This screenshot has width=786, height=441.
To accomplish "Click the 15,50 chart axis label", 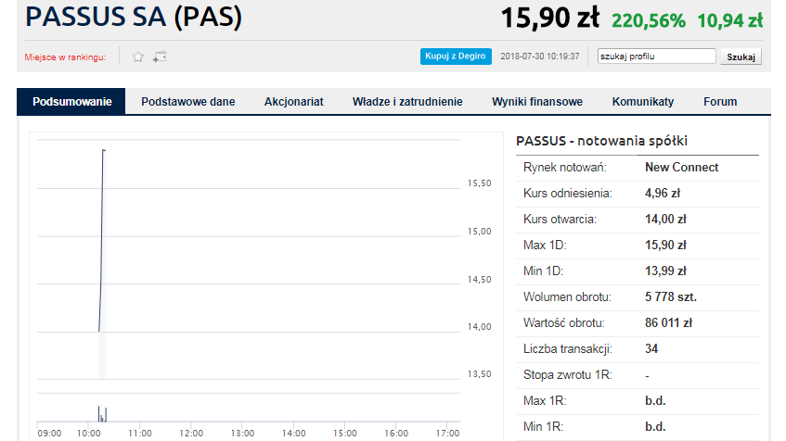I will (479, 183).
